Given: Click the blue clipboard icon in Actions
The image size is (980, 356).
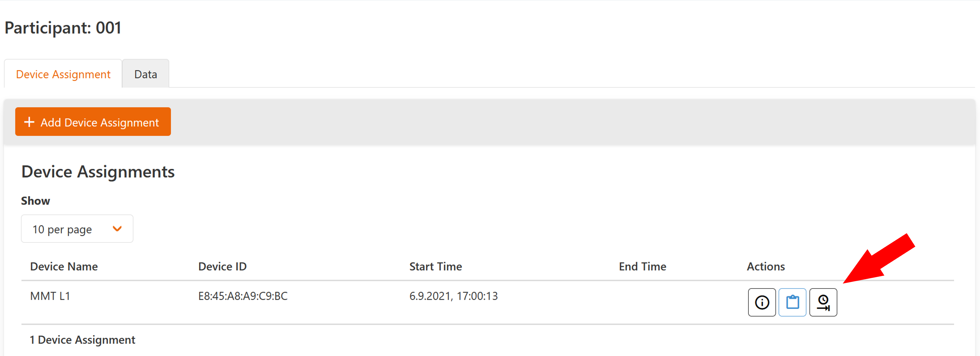Looking at the screenshot, I should [x=792, y=303].
